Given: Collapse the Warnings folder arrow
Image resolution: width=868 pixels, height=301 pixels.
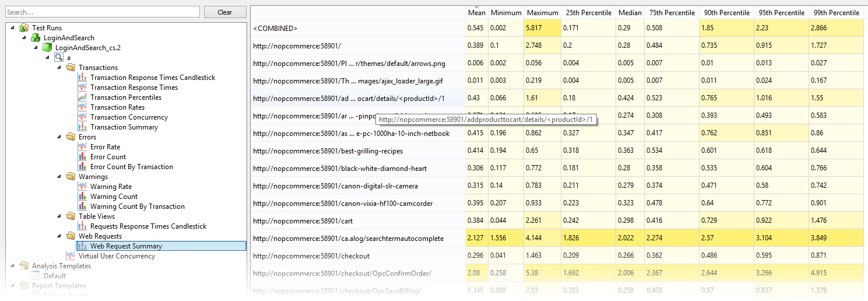Looking at the screenshot, I should tap(60, 177).
